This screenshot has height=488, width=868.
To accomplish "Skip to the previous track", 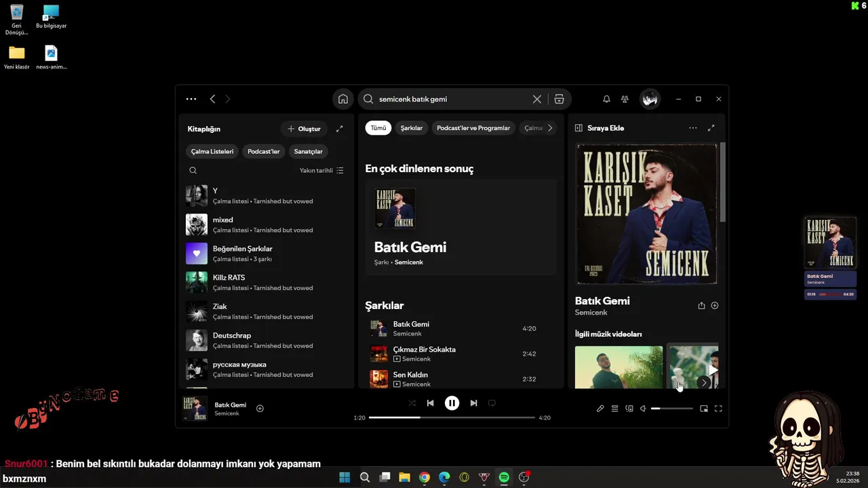I will point(430,403).
